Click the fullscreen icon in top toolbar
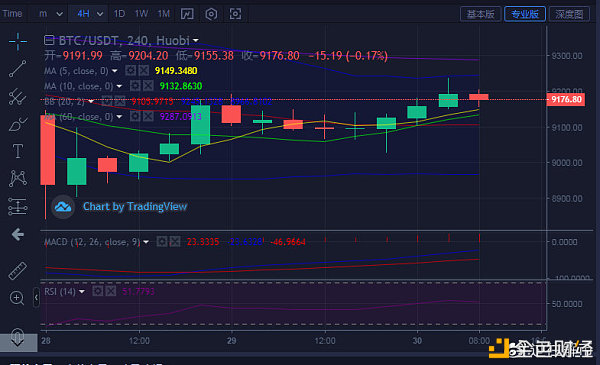Viewport: 600px width, 365px height. [x=235, y=14]
